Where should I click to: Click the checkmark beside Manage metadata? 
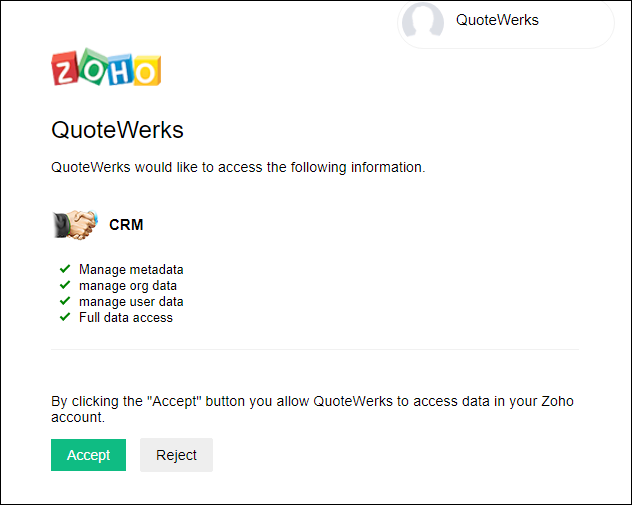65,269
